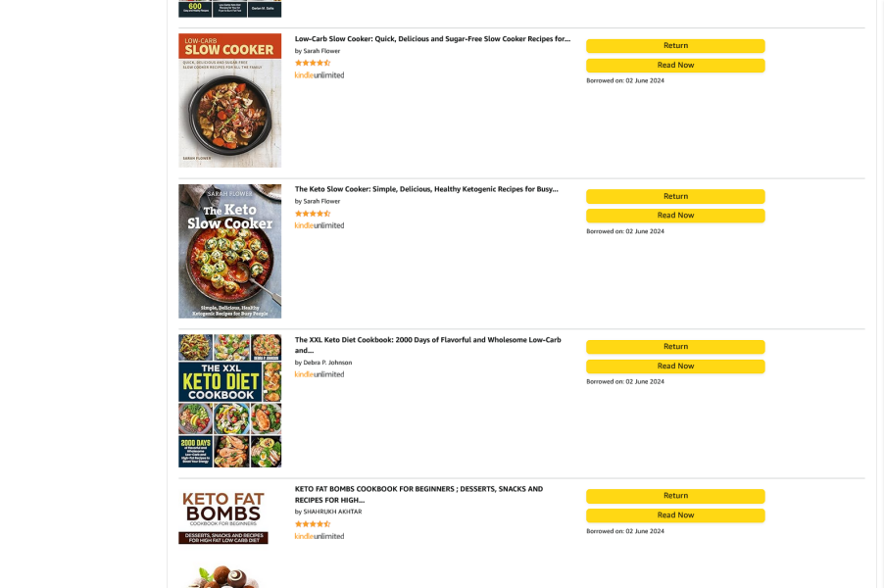This screenshot has height=588, width=884.
Task: Click star rating for Keto Fat Bombs Cookbook
Action: click(313, 524)
